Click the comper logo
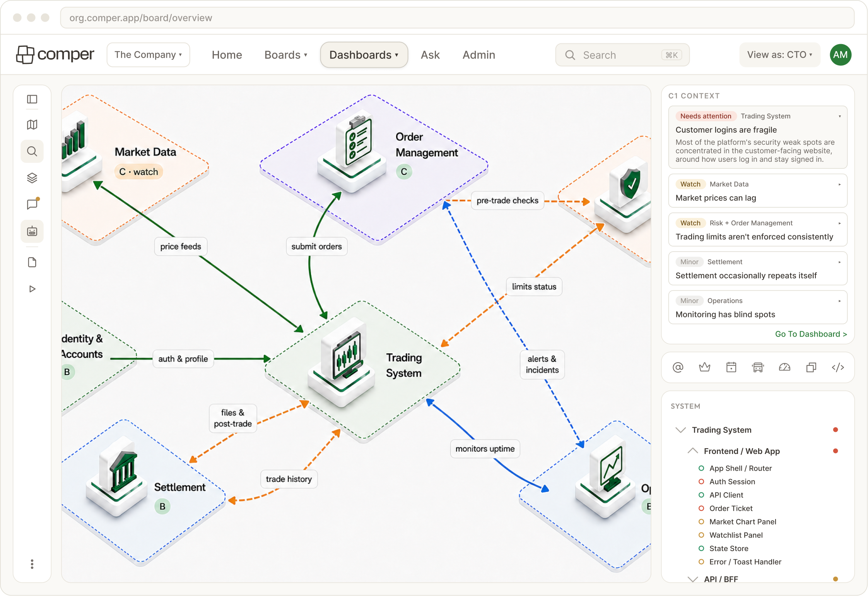868x596 pixels. 55,55
